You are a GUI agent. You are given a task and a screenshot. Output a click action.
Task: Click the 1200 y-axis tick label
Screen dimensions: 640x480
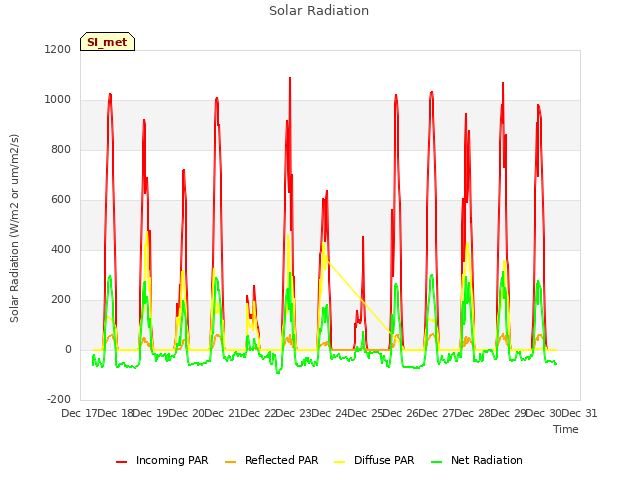coord(58,49)
